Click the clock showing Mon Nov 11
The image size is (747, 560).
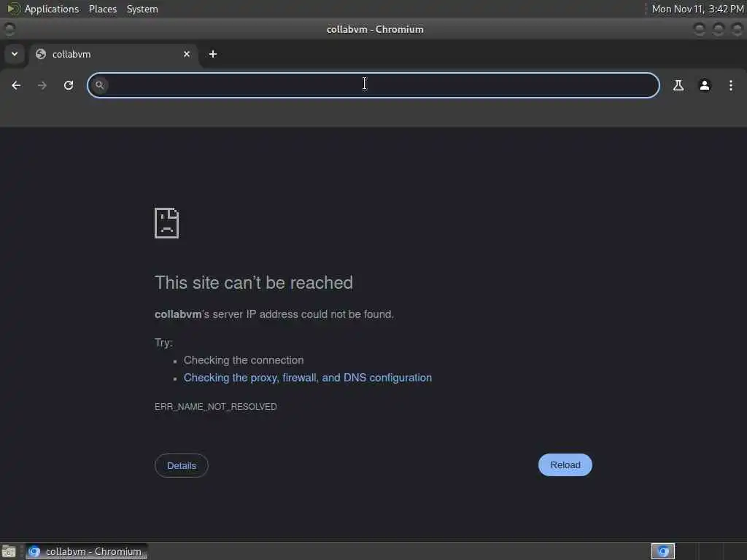point(697,9)
